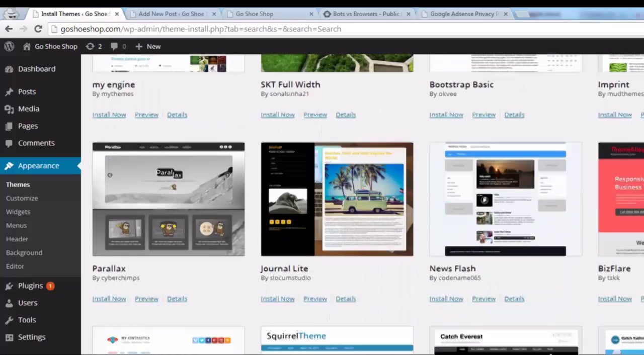Click the author name slocumstudio

290,278
